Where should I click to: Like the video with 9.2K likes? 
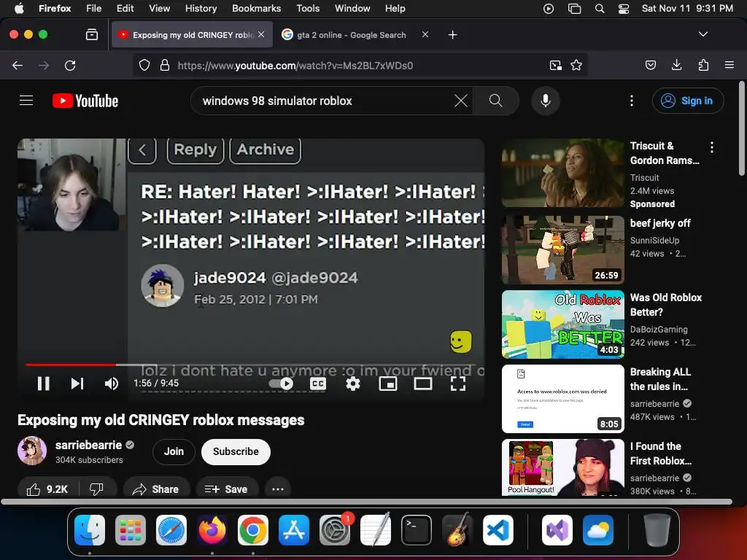(x=47, y=489)
